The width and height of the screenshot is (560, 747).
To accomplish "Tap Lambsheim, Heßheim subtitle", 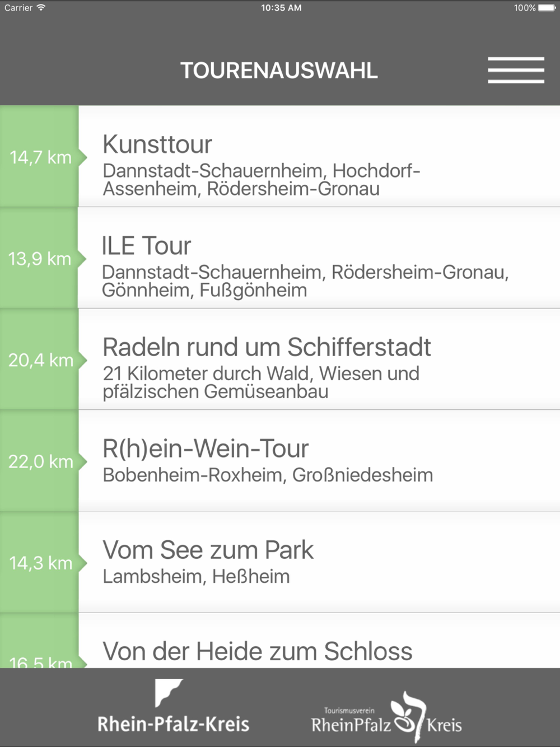I will tap(196, 577).
